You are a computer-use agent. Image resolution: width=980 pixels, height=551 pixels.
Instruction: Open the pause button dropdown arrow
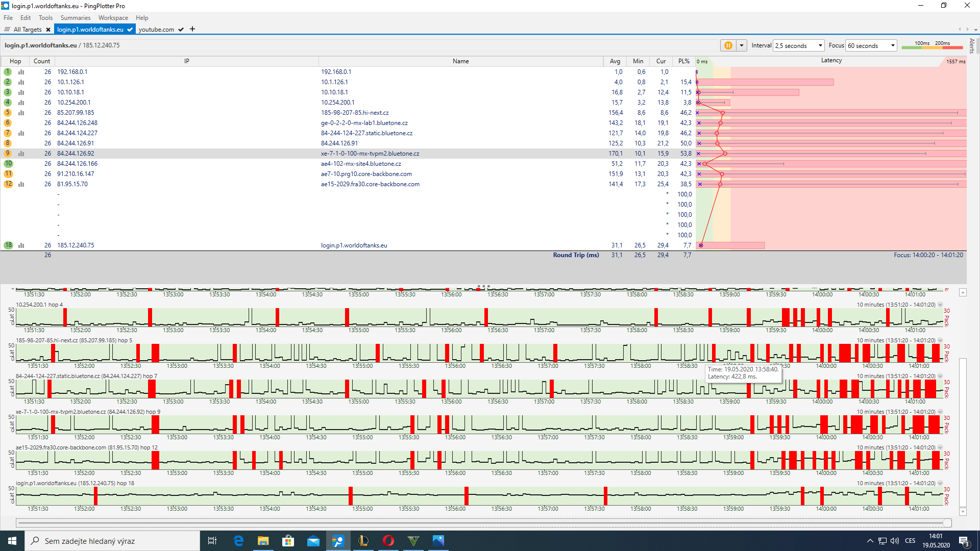742,45
